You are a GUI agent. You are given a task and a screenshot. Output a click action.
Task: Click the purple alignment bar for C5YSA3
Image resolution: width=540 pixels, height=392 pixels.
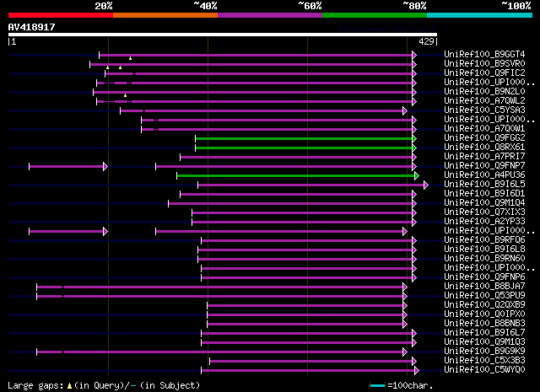pyautogui.click(x=262, y=110)
